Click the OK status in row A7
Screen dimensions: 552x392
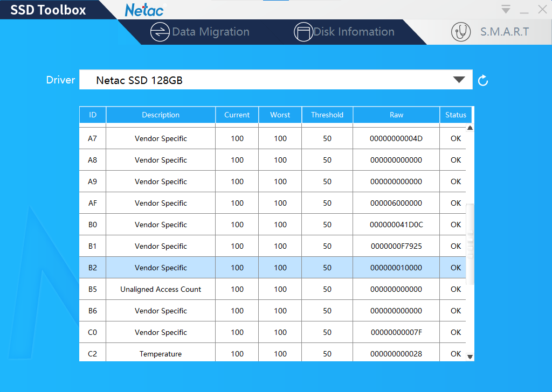456,138
